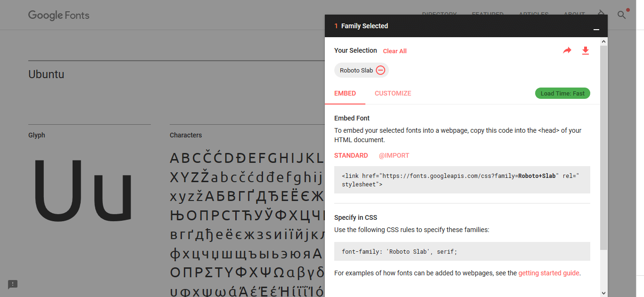Select the EMBED tab
Image resolution: width=644 pixels, height=297 pixels.
pyautogui.click(x=345, y=93)
